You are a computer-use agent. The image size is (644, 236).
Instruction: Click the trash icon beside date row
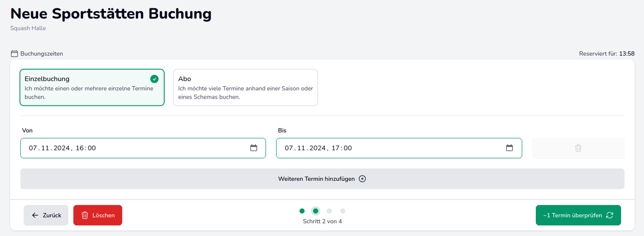578,148
